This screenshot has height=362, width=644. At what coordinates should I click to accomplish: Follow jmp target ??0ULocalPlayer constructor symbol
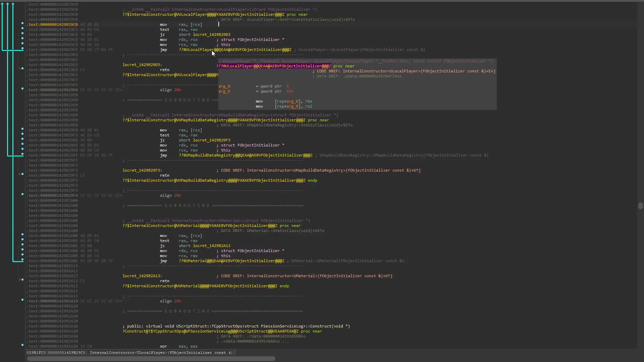235,50
